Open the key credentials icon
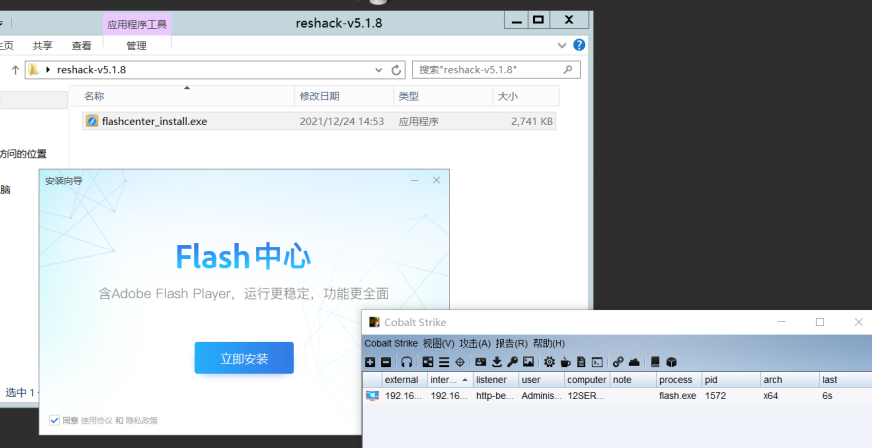872x448 pixels. coord(512,361)
